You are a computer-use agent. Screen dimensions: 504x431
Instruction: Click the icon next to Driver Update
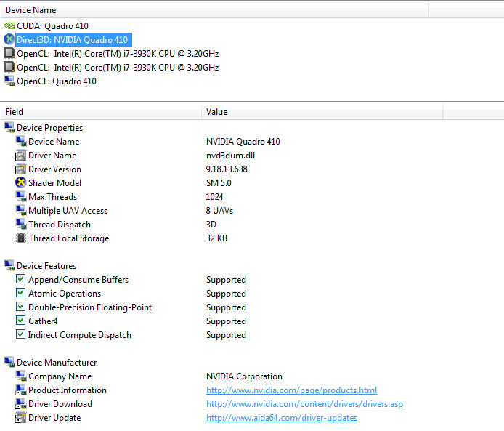(x=21, y=417)
